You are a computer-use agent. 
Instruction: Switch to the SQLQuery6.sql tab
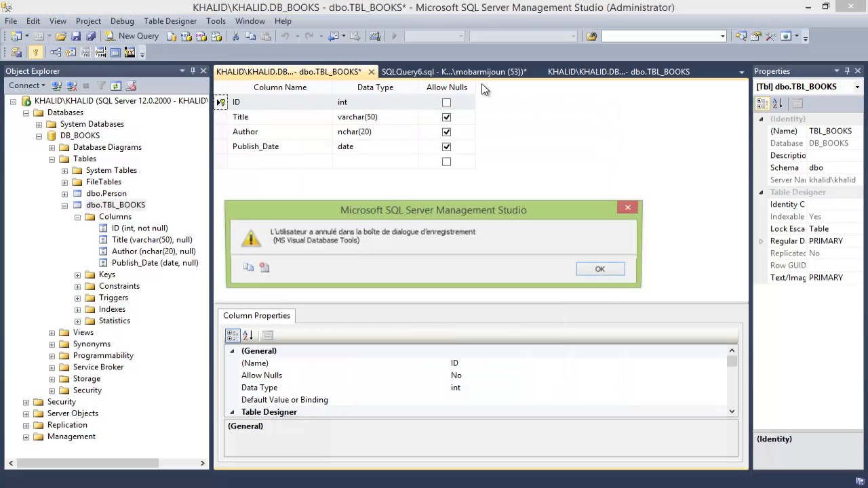click(454, 72)
